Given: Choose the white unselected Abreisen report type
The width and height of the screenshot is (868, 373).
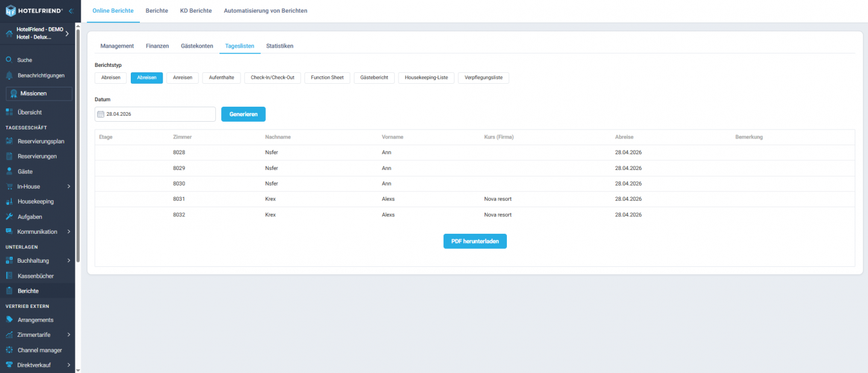Looking at the screenshot, I should click(111, 78).
